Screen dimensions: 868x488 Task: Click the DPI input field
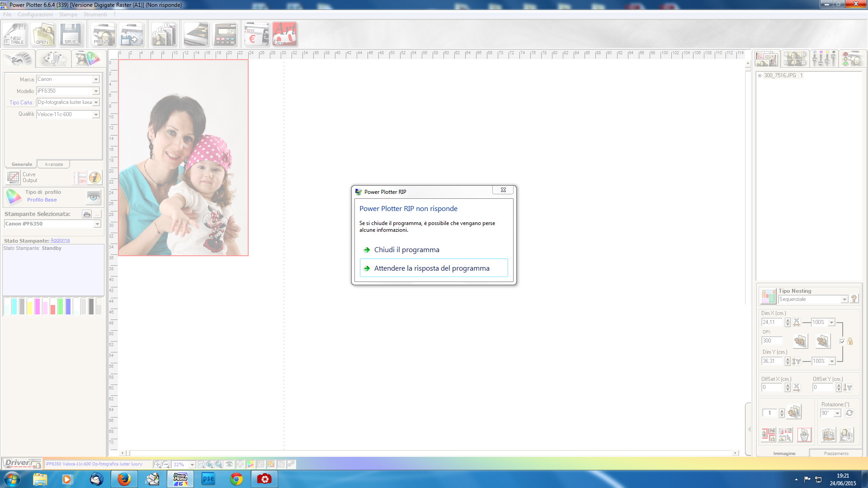coord(772,341)
